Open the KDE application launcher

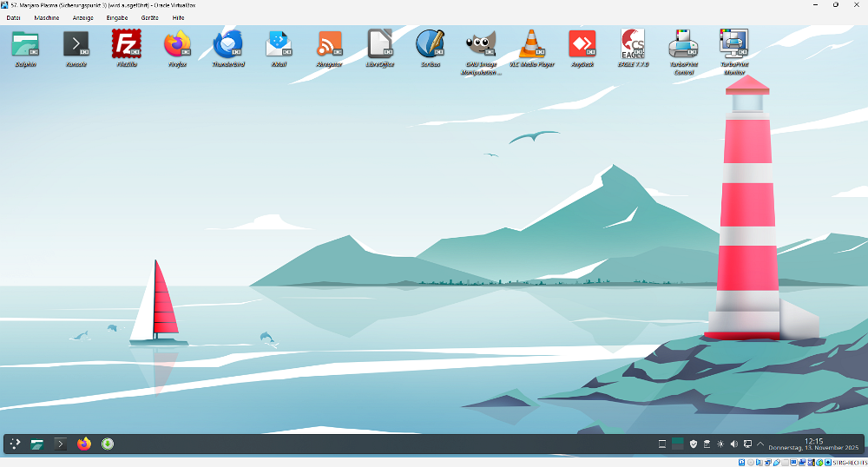click(x=16, y=444)
